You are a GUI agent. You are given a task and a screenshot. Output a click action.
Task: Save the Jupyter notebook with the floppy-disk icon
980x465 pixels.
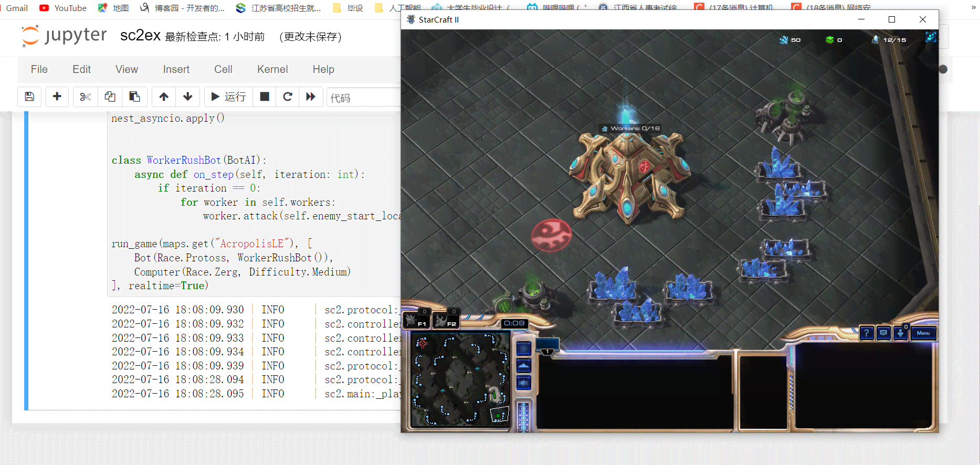29,97
